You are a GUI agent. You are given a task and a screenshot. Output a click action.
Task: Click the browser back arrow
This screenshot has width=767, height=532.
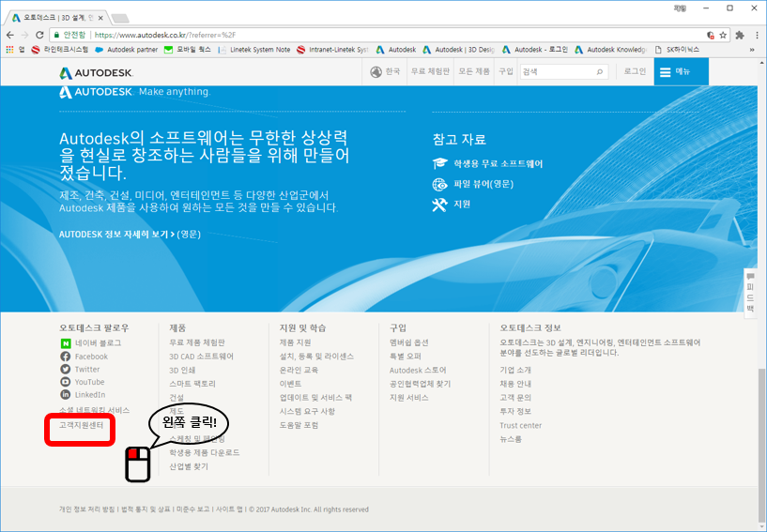[x=10, y=36]
